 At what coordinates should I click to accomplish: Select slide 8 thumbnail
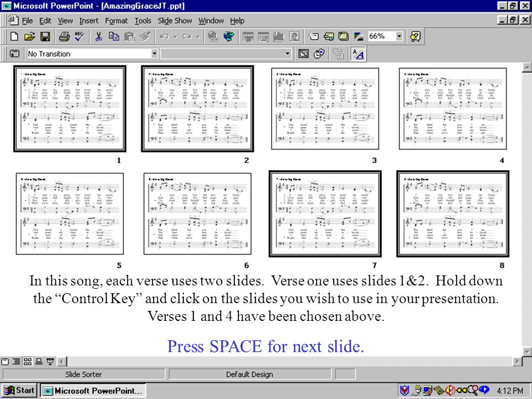[453, 214]
